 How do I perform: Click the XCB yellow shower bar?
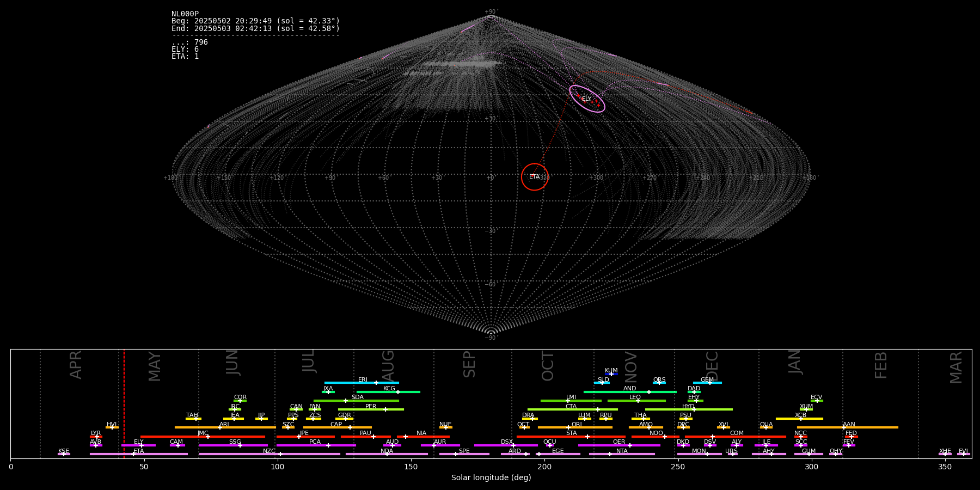799,419
